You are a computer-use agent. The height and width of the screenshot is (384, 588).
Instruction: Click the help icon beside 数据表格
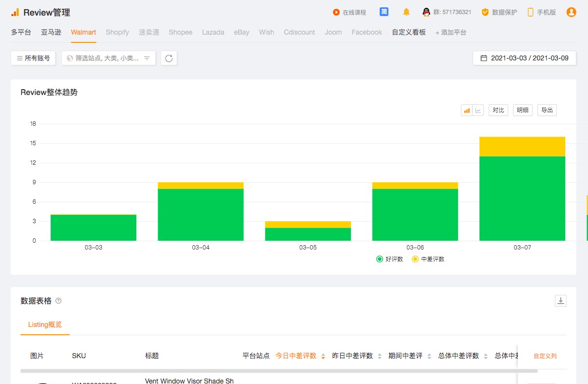coord(58,301)
